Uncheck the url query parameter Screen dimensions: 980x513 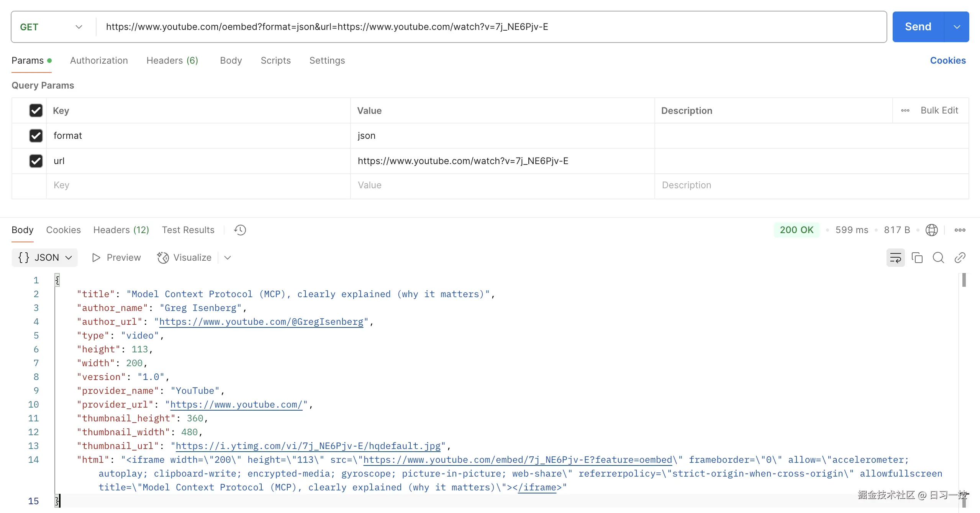pos(36,161)
